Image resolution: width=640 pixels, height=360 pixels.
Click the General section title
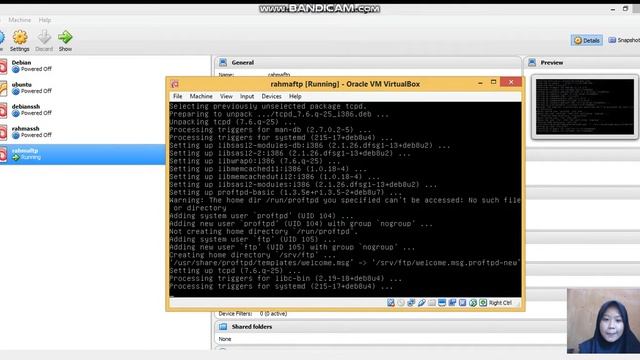click(242, 62)
